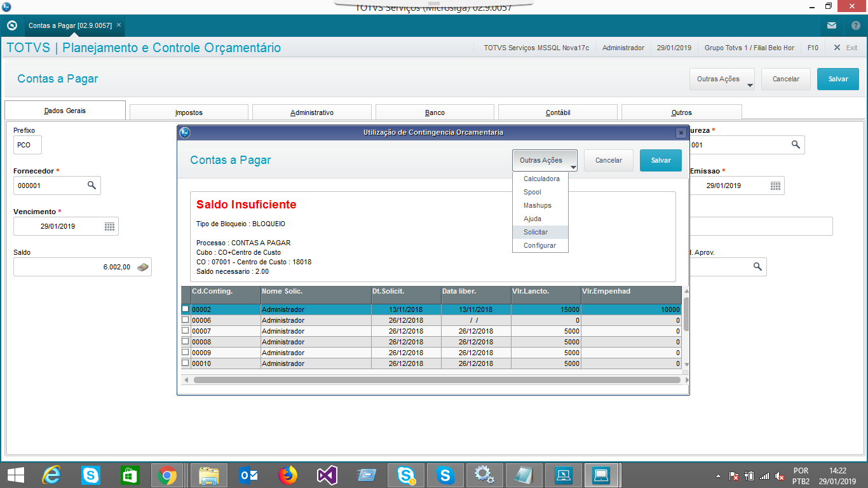Viewport: 868px width, 488px height.
Task: Open the Emissao calendar picker
Action: tap(775, 186)
